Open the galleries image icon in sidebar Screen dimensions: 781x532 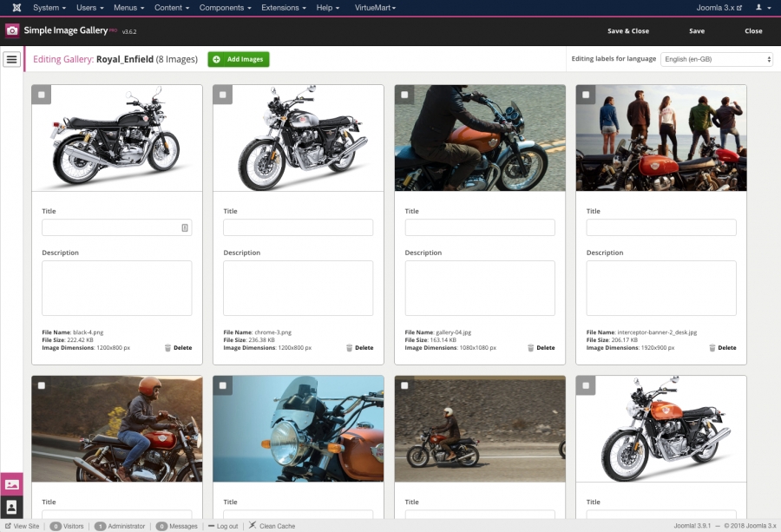coord(12,484)
